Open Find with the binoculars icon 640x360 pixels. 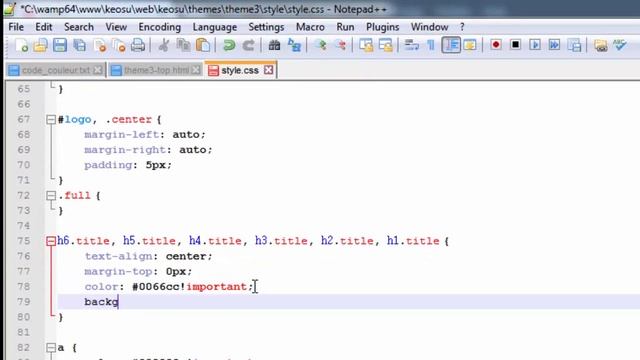tap(274, 45)
